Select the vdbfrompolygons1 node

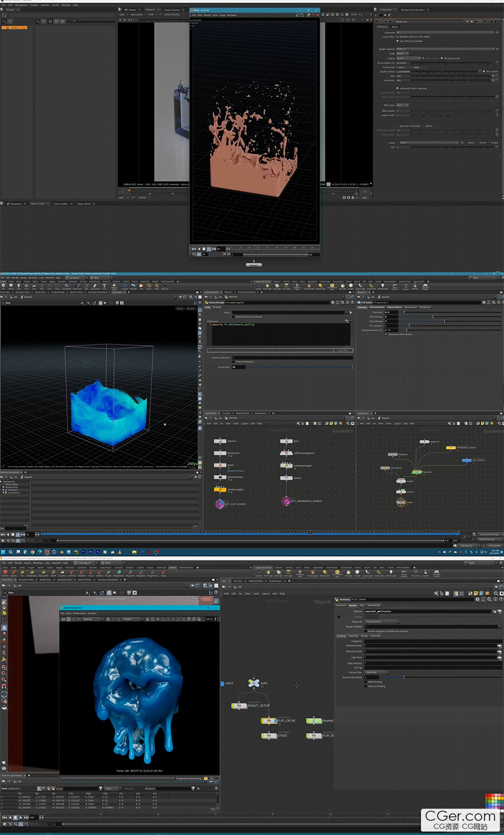point(286,453)
